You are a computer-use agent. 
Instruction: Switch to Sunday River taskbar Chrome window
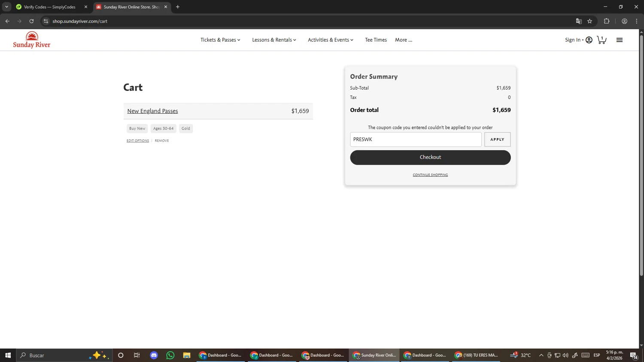[x=374, y=355]
